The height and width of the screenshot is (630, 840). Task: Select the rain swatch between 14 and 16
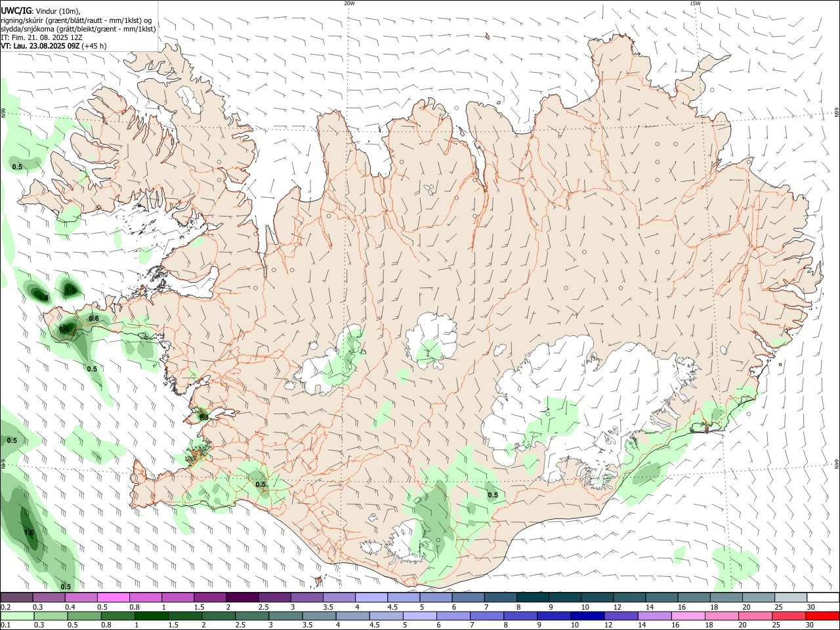(655, 616)
